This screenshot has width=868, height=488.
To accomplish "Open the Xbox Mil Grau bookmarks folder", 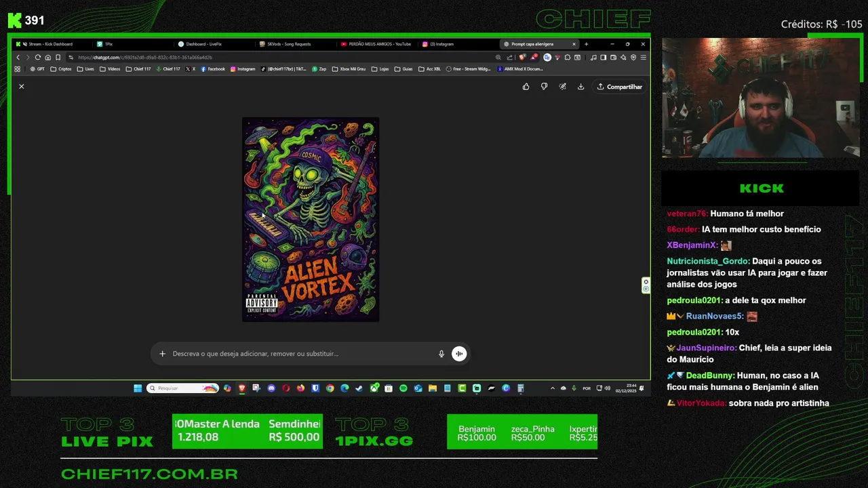I will pyautogui.click(x=349, y=69).
